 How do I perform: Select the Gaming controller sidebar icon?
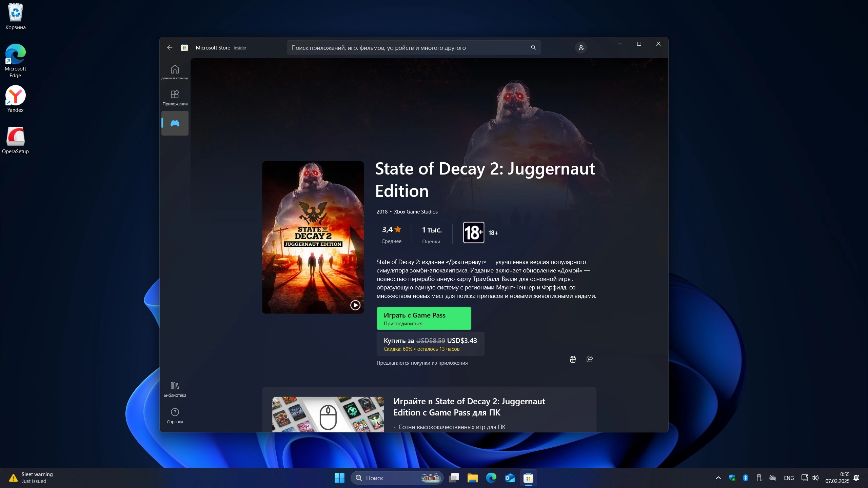pos(175,123)
